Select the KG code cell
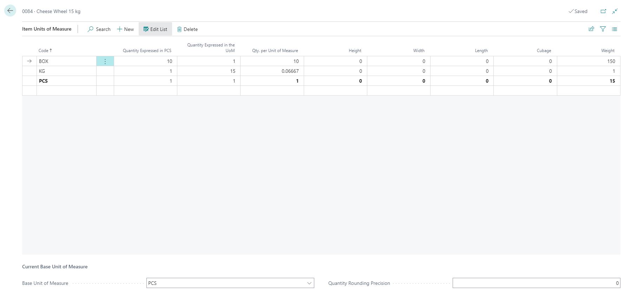This screenshot has height=294, width=644. click(x=66, y=71)
